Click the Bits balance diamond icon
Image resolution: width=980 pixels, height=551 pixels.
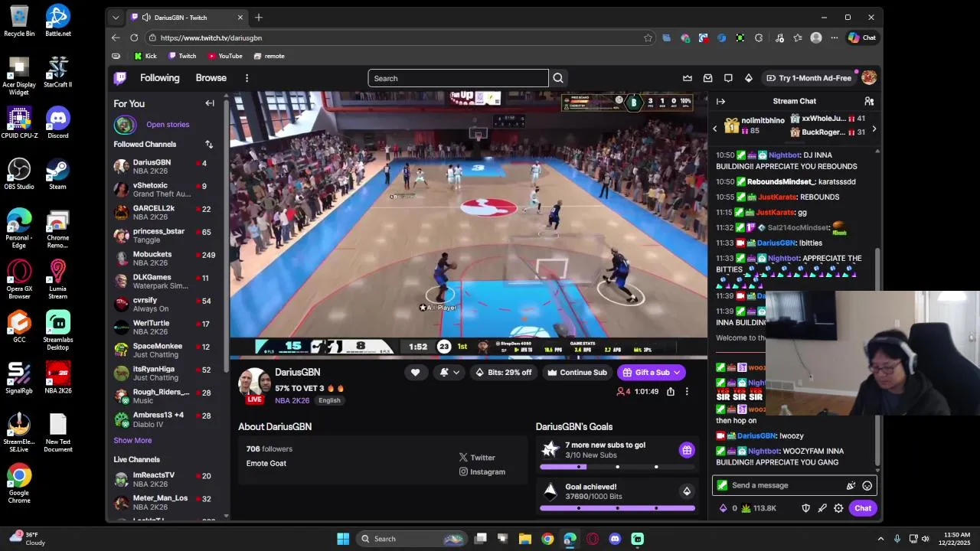pos(723,508)
